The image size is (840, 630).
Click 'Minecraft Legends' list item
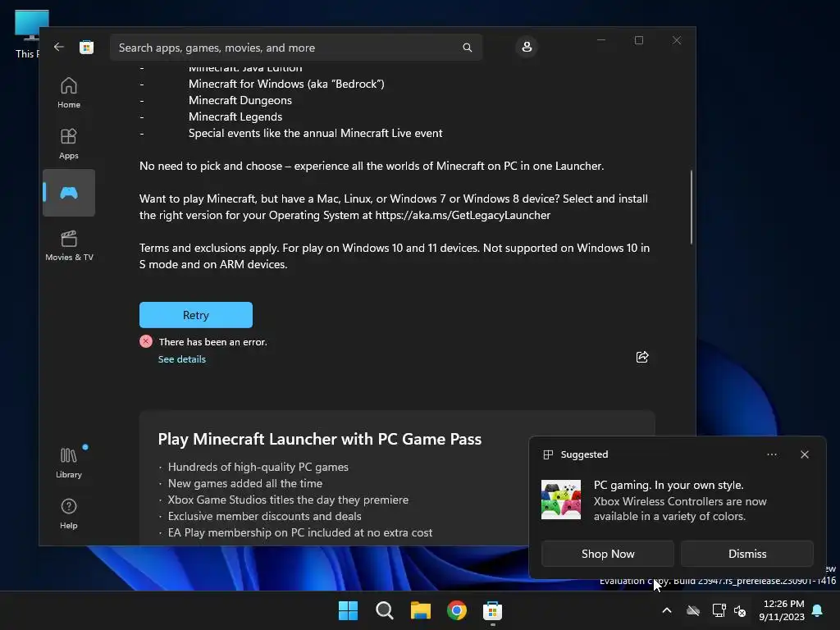coord(235,116)
